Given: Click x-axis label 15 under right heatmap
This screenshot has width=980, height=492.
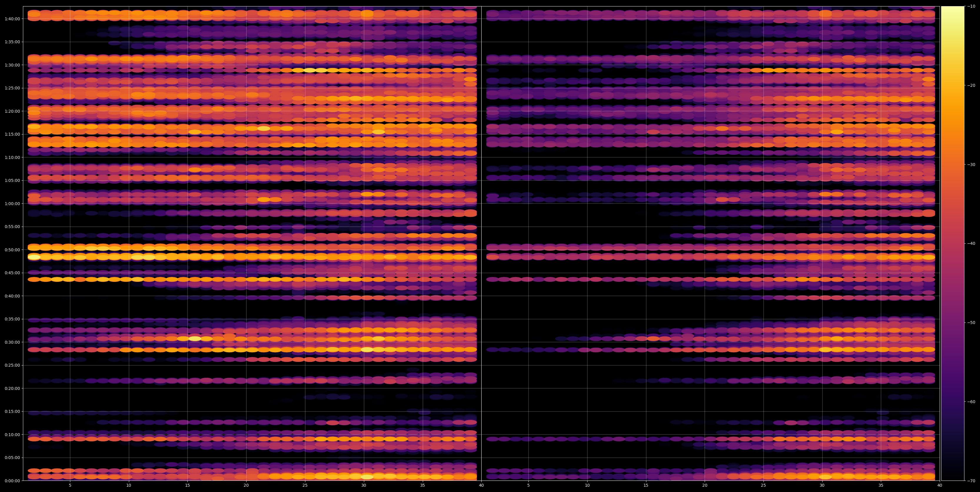Looking at the screenshot, I should 646,486.
